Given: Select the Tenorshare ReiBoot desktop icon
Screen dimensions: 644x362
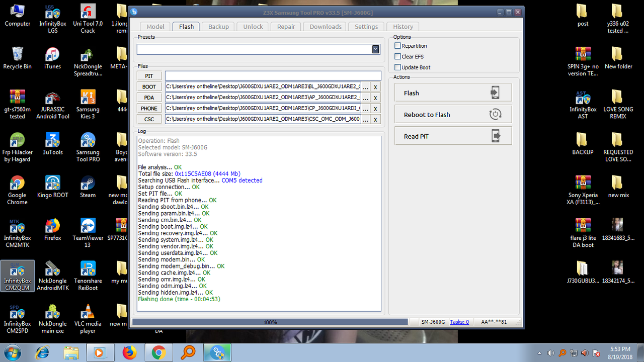Looking at the screenshot, I should 88,277.
